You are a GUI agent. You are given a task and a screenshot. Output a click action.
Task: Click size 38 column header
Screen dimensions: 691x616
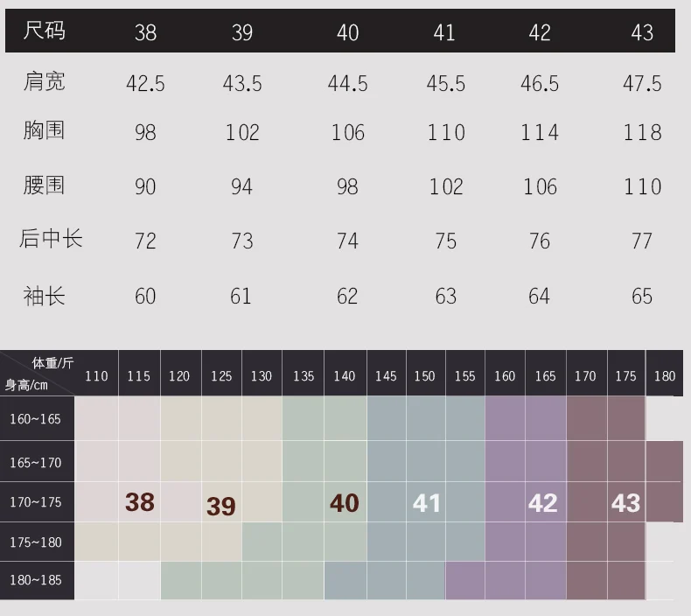pyautogui.click(x=145, y=32)
